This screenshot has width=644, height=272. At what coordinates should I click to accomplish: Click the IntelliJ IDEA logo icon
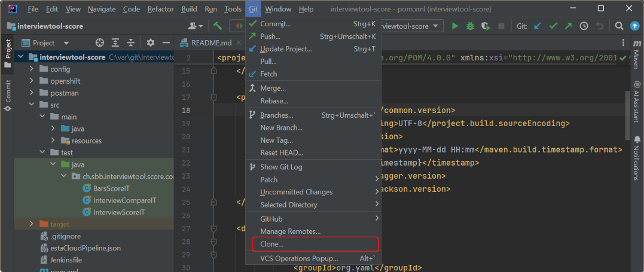point(11,8)
